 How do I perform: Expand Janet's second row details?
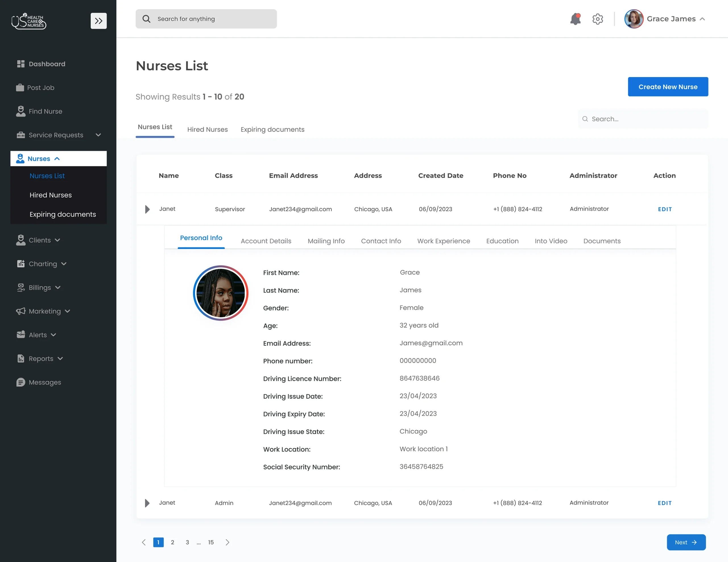147,503
